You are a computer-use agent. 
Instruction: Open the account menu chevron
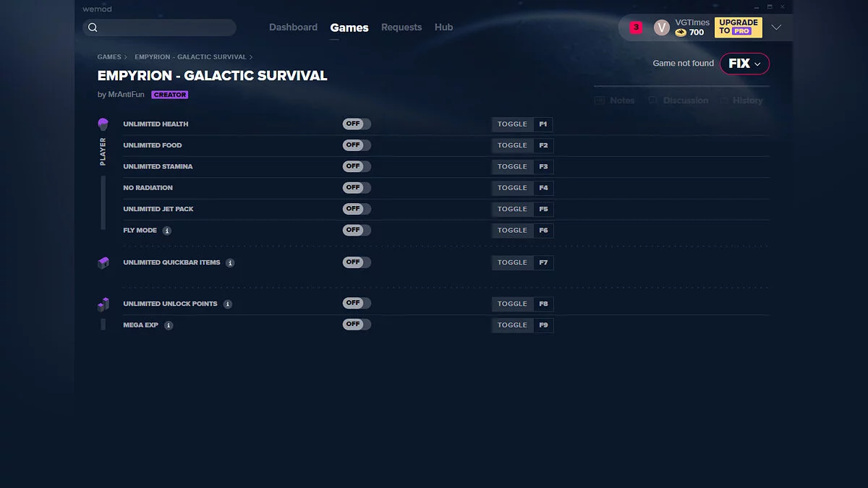(x=776, y=27)
